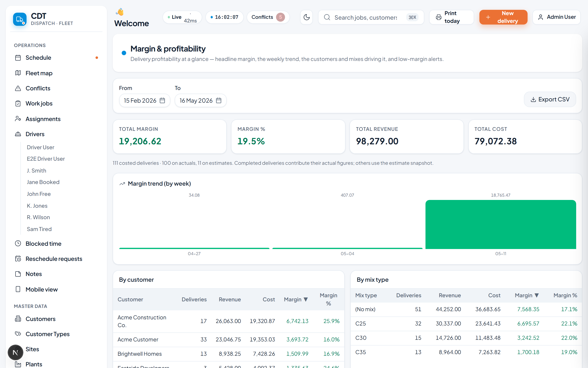The height and width of the screenshot is (368, 588).
Task: Open Conflicts via the warning triangle icon
Action: pos(18,88)
